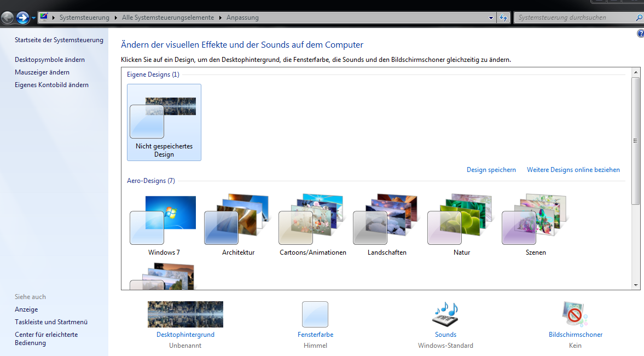644x356 pixels.
Task: Click Design speichern link
Action: [491, 170]
